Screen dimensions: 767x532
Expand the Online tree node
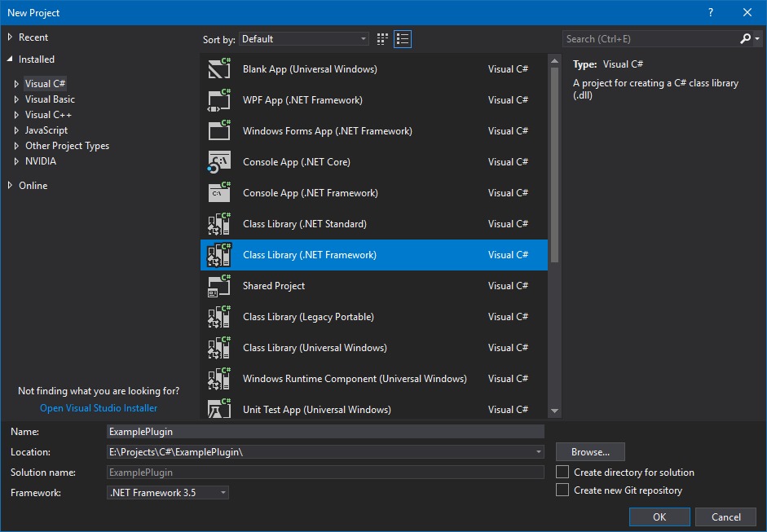(x=10, y=185)
